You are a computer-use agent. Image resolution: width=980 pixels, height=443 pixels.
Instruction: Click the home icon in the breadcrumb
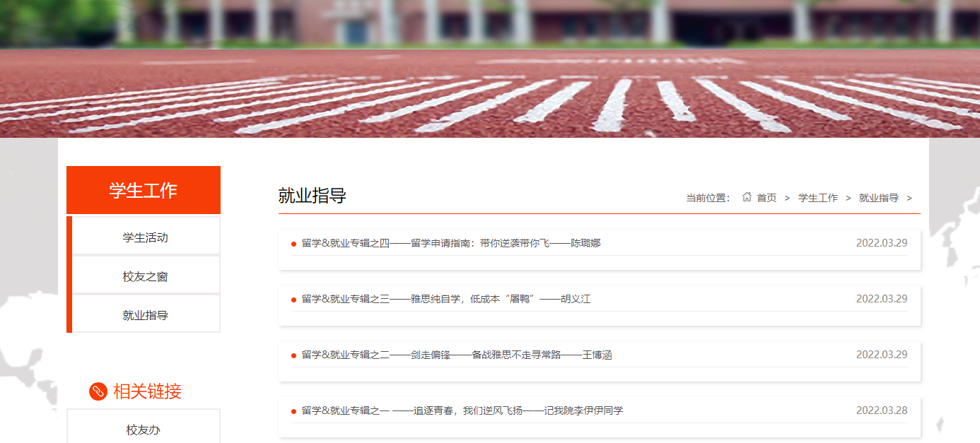pos(747,197)
